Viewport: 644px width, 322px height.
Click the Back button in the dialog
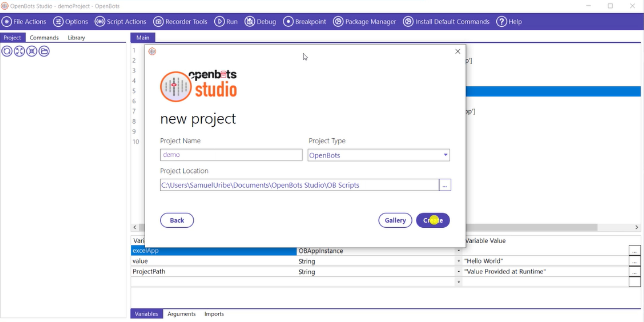point(177,220)
